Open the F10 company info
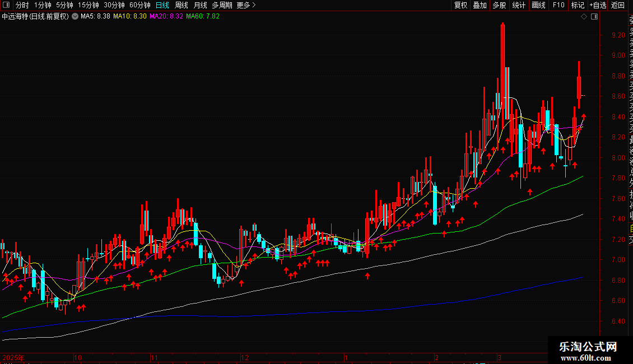Screen dimensions: 633x364 pos(558,5)
